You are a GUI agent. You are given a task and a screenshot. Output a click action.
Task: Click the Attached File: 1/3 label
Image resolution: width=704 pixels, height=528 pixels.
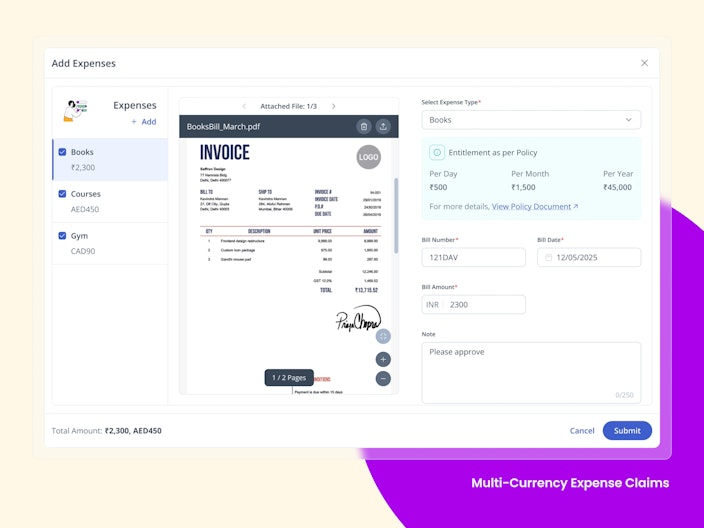pos(289,106)
